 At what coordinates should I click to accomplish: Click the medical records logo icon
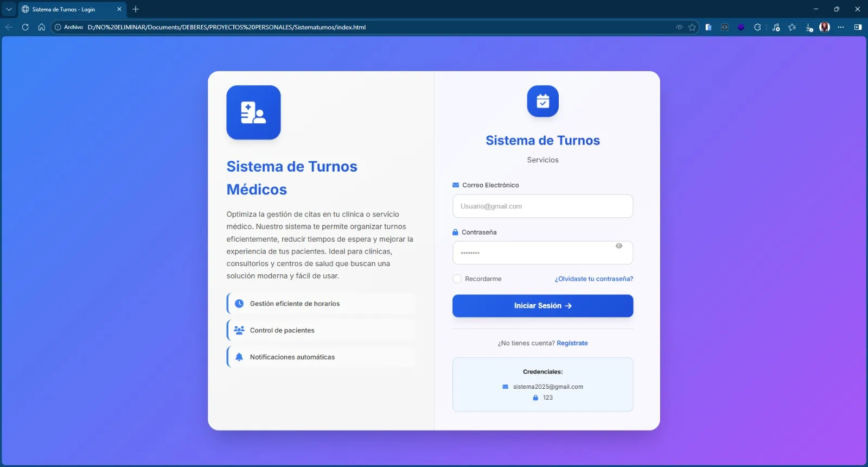click(253, 112)
